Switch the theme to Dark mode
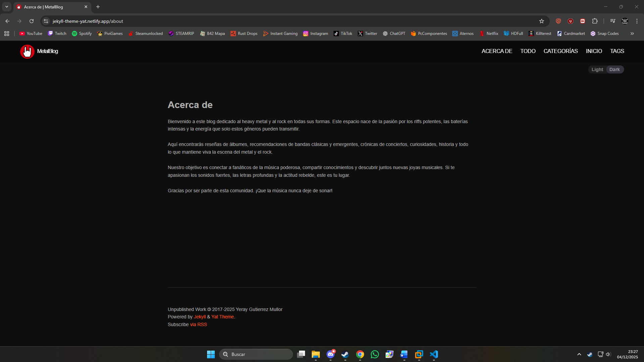 (x=614, y=69)
